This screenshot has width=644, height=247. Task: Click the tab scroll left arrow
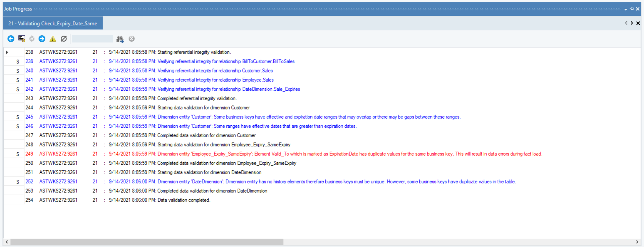tap(626, 23)
